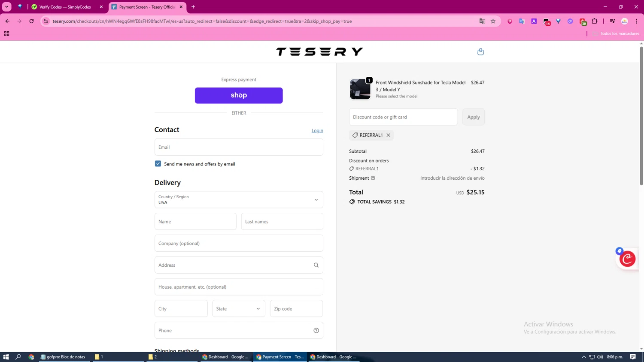
Task: Click the Zip code input field
Action: [x=297, y=309]
